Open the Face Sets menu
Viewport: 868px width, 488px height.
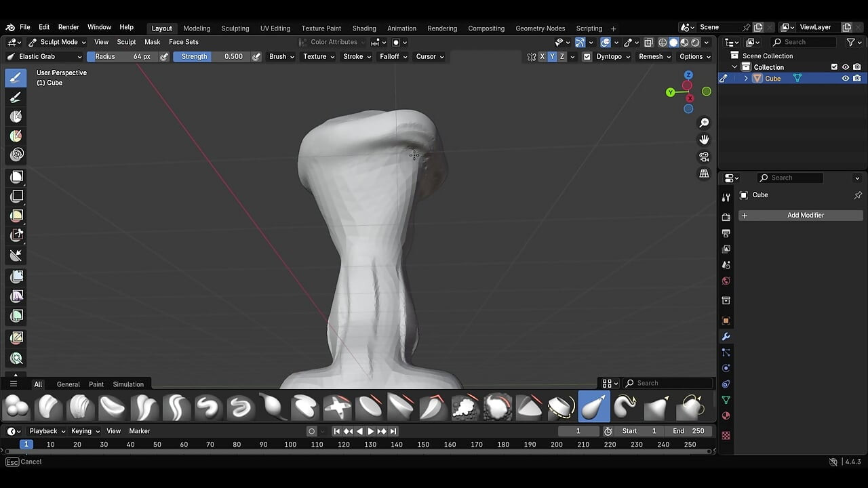[x=184, y=42]
